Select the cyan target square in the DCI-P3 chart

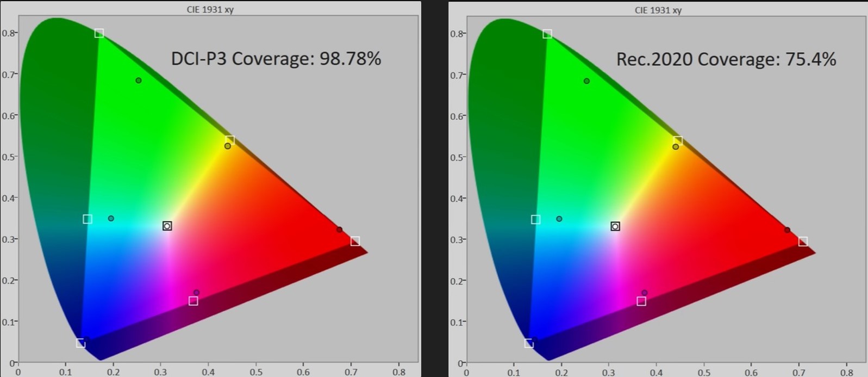(x=88, y=219)
